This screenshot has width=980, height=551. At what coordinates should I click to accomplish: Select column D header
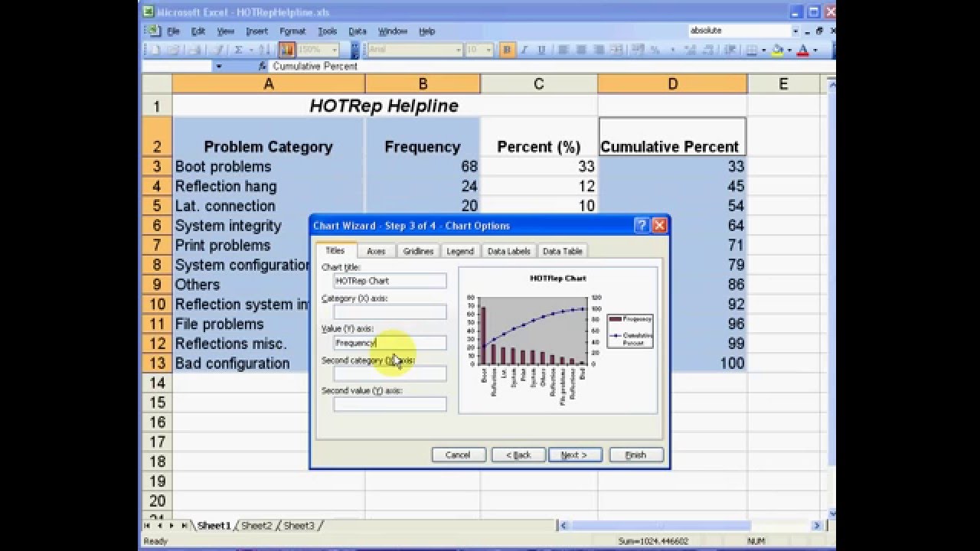[672, 84]
